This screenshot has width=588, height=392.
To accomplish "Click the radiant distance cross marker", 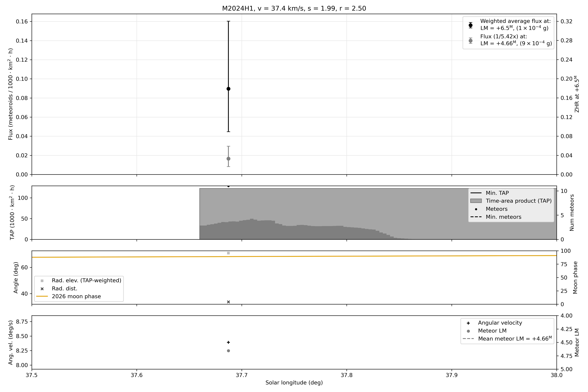I will pos(228,302).
